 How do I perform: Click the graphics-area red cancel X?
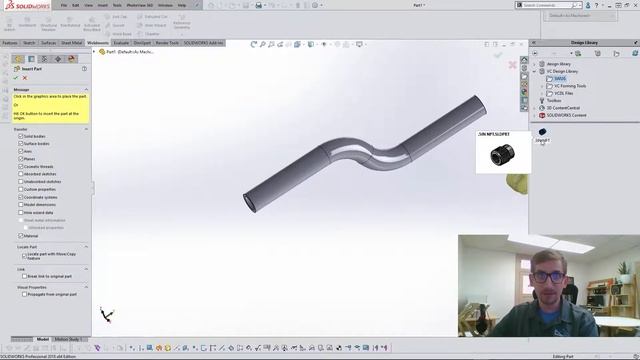pyautogui.click(x=513, y=64)
